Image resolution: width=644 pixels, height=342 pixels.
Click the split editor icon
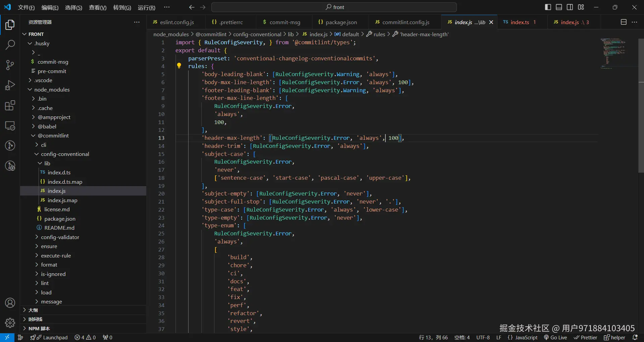point(624,22)
